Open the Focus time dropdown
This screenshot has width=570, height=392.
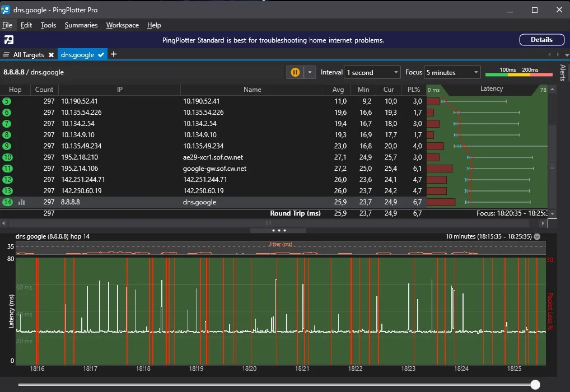(452, 72)
